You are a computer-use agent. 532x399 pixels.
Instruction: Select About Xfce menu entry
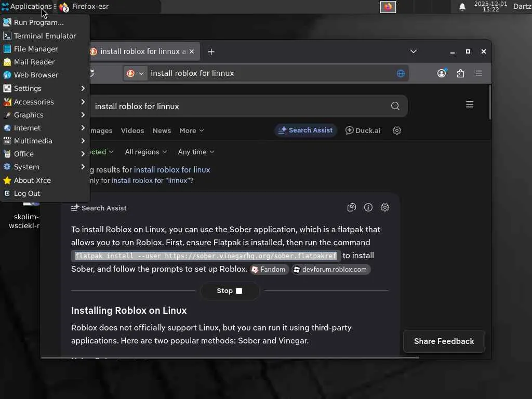(x=45, y=180)
